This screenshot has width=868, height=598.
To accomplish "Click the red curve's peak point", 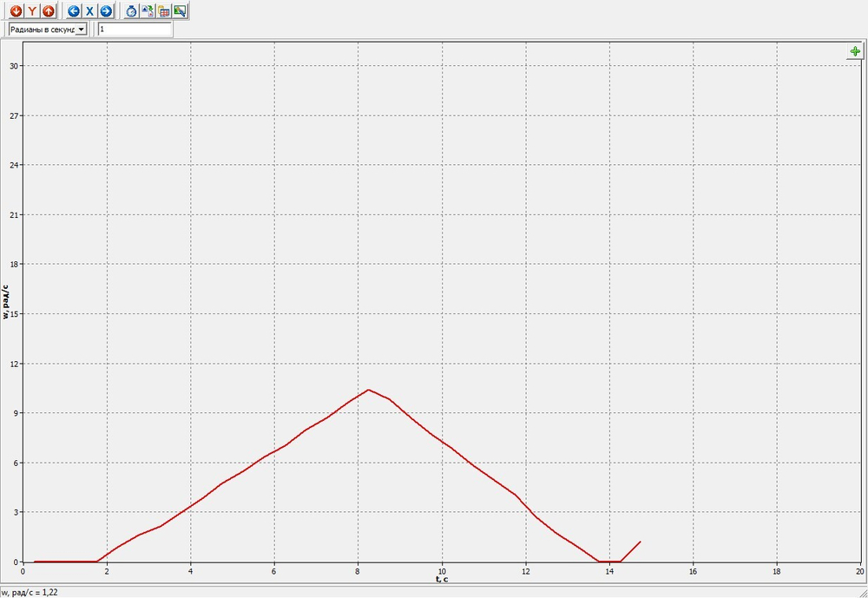I will (x=368, y=390).
